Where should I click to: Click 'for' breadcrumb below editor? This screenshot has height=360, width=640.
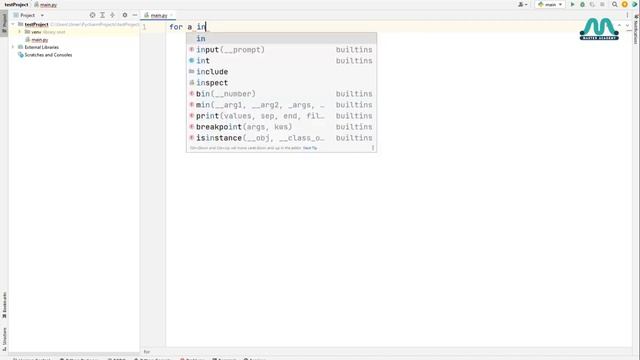tap(147, 351)
